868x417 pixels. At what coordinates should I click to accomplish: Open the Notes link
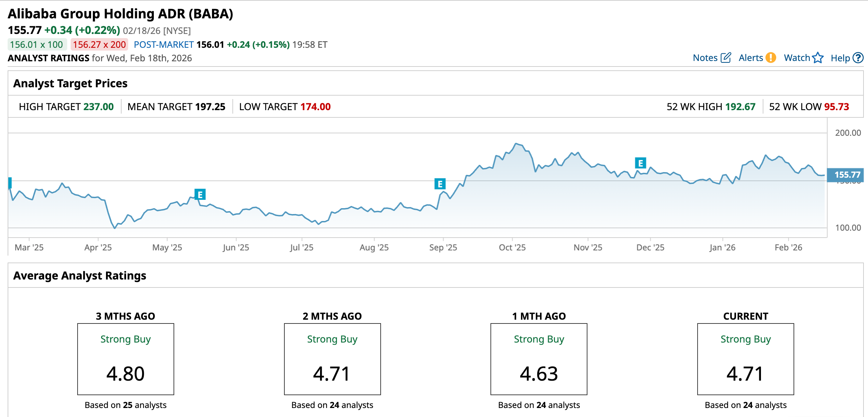[705, 58]
